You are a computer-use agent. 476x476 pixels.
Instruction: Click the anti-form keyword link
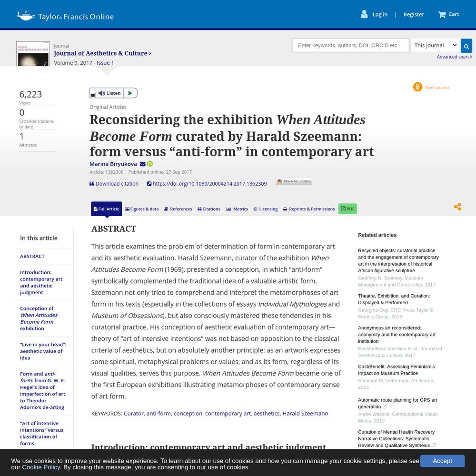(x=159, y=414)
